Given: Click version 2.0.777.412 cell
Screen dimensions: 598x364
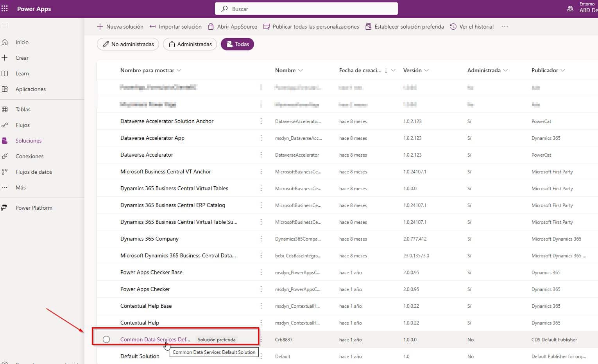Looking at the screenshot, I should pos(415,239).
